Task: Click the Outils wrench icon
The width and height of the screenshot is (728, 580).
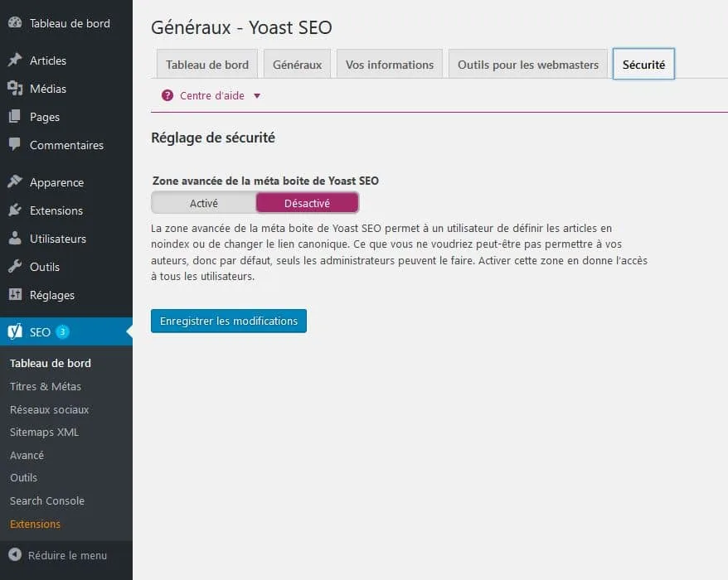Action: pyautogui.click(x=15, y=266)
